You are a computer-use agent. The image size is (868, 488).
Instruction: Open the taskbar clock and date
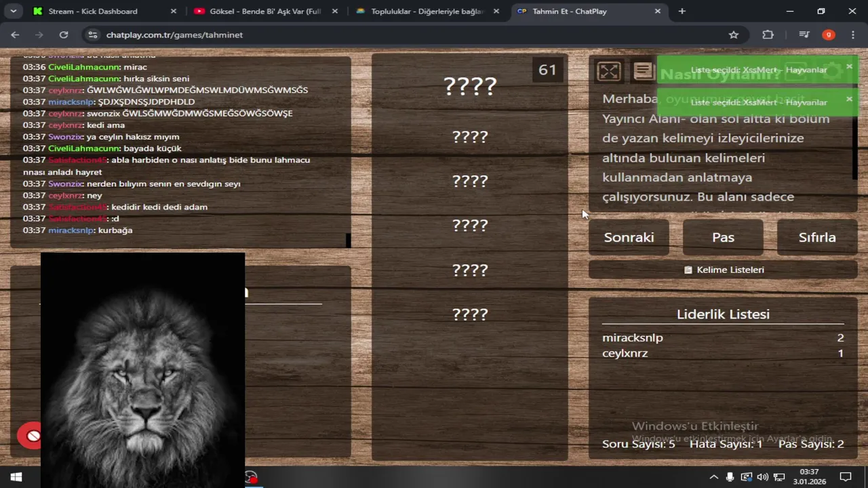coord(809,476)
